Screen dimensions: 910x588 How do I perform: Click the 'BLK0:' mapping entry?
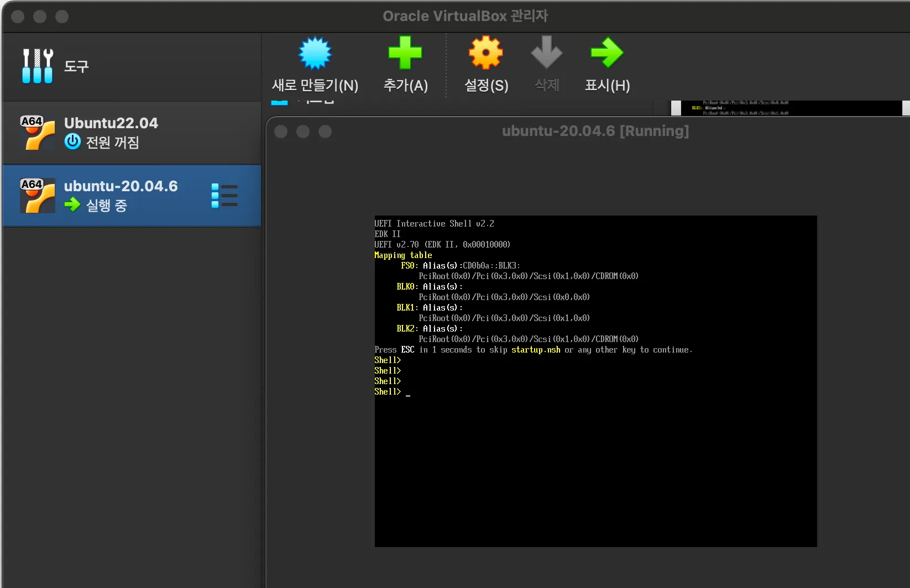click(x=407, y=287)
